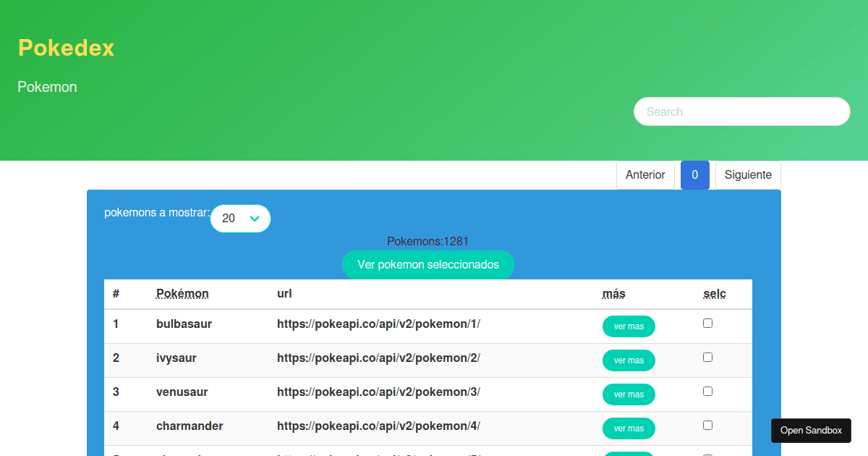
Task: Click the Anterior pagination button
Action: pyautogui.click(x=645, y=174)
